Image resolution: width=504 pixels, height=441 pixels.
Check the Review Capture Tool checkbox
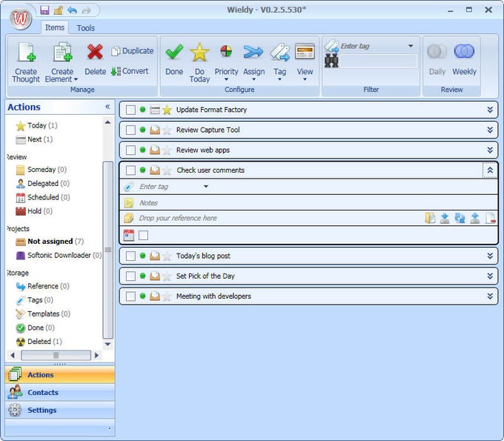coord(130,130)
